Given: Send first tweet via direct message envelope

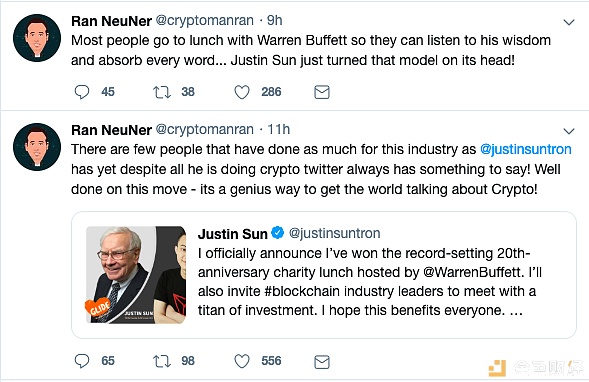Looking at the screenshot, I should (x=322, y=92).
